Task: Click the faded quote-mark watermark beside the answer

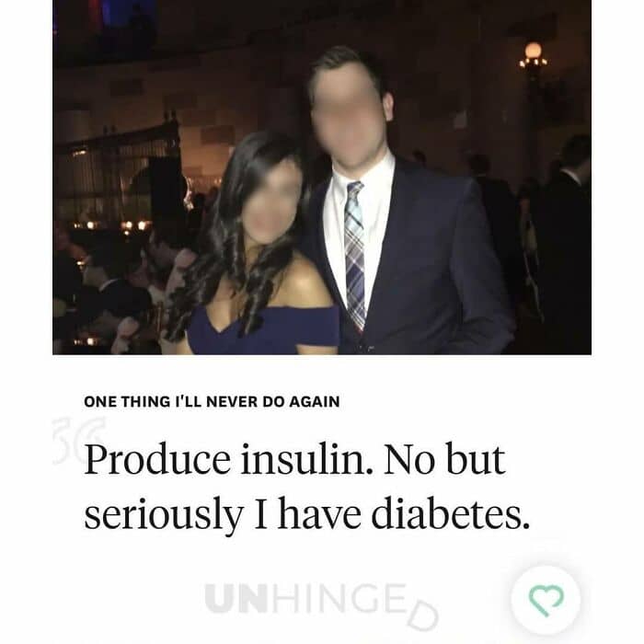Action: pos(78,441)
